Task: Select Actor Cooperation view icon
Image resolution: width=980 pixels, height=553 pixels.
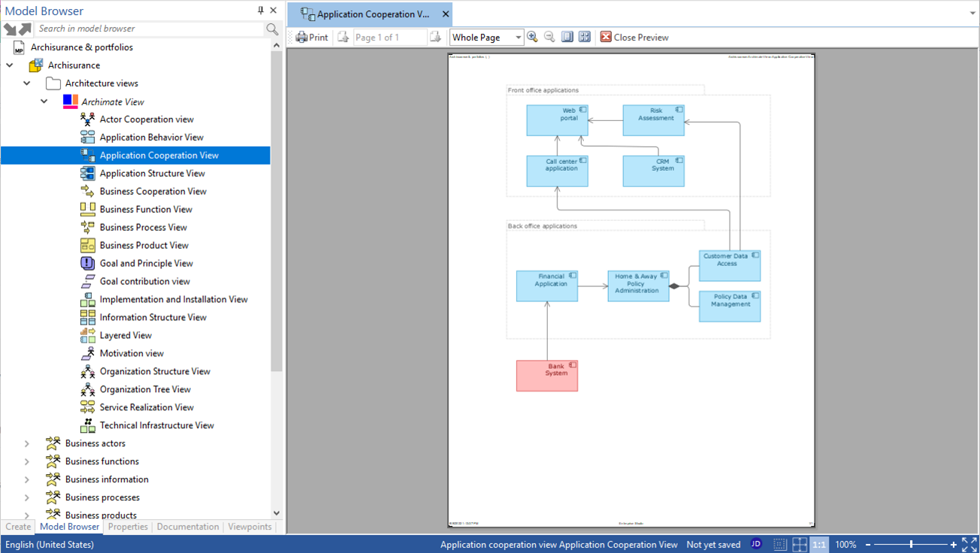Action: (88, 119)
